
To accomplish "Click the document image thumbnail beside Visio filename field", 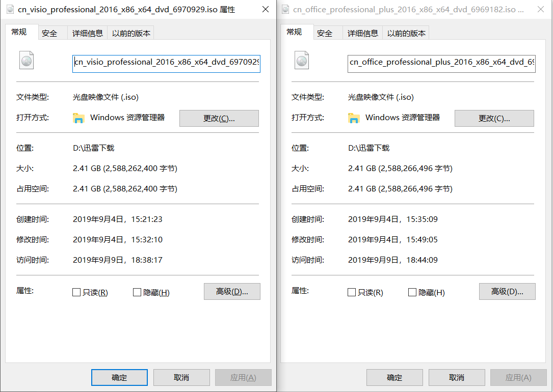I will [x=27, y=60].
